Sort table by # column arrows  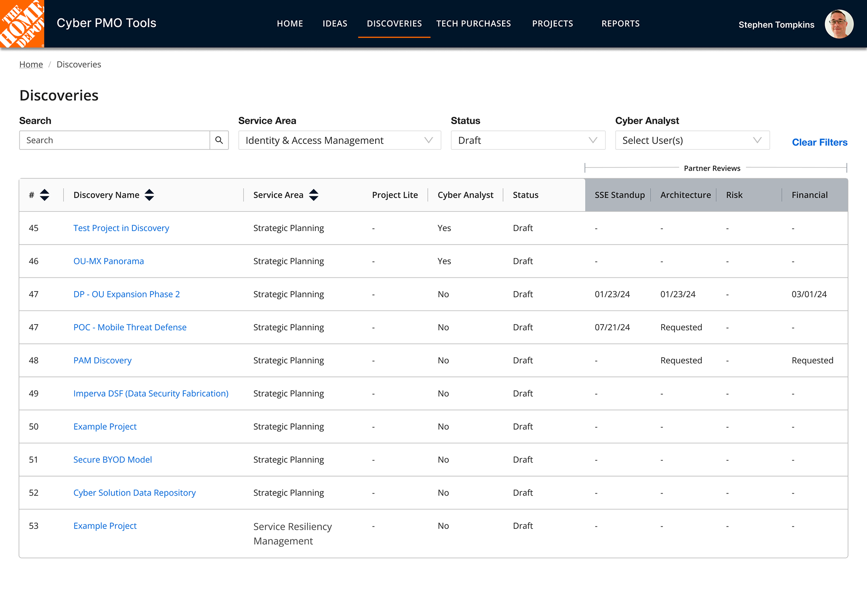click(x=44, y=195)
